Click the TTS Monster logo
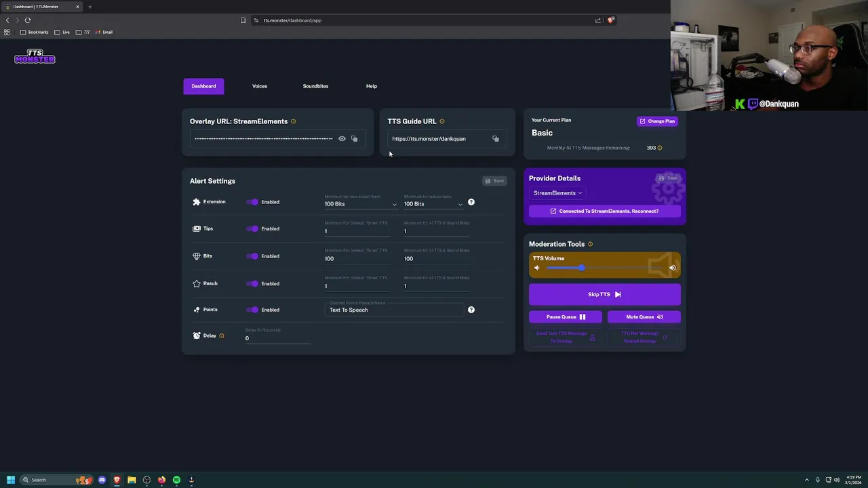 click(x=35, y=56)
